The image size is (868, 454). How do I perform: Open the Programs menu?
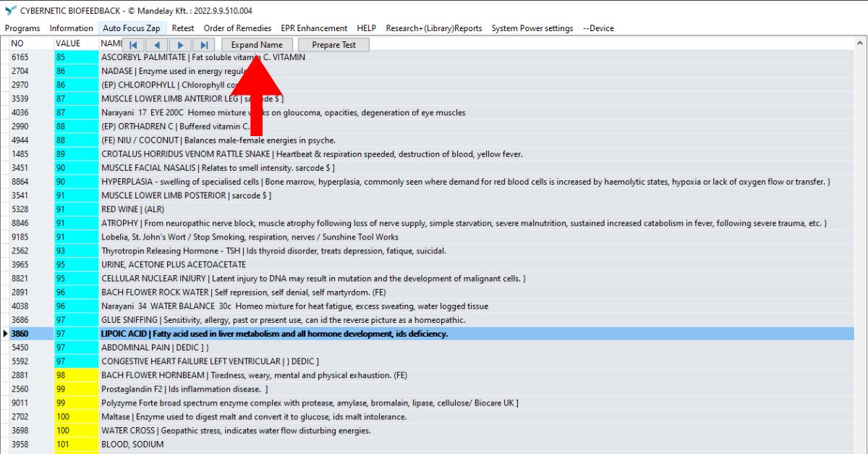(22, 28)
